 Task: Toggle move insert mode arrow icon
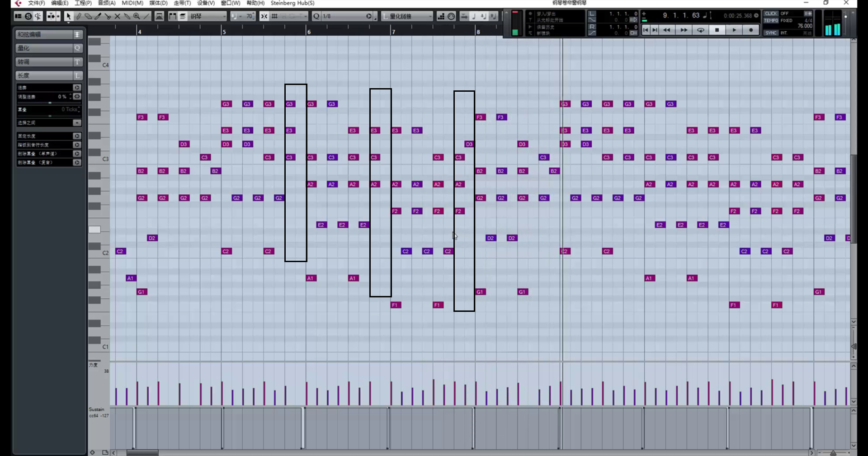[x=464, y=16]
